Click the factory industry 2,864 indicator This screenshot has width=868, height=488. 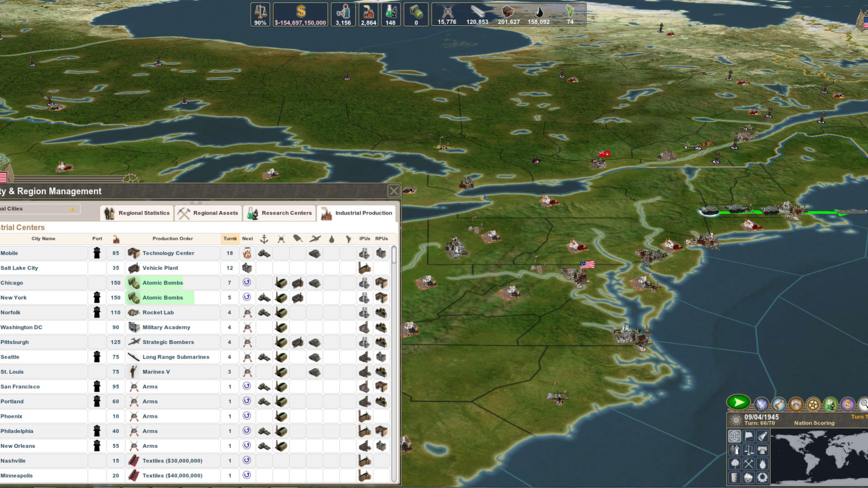(x=368, y=14)
